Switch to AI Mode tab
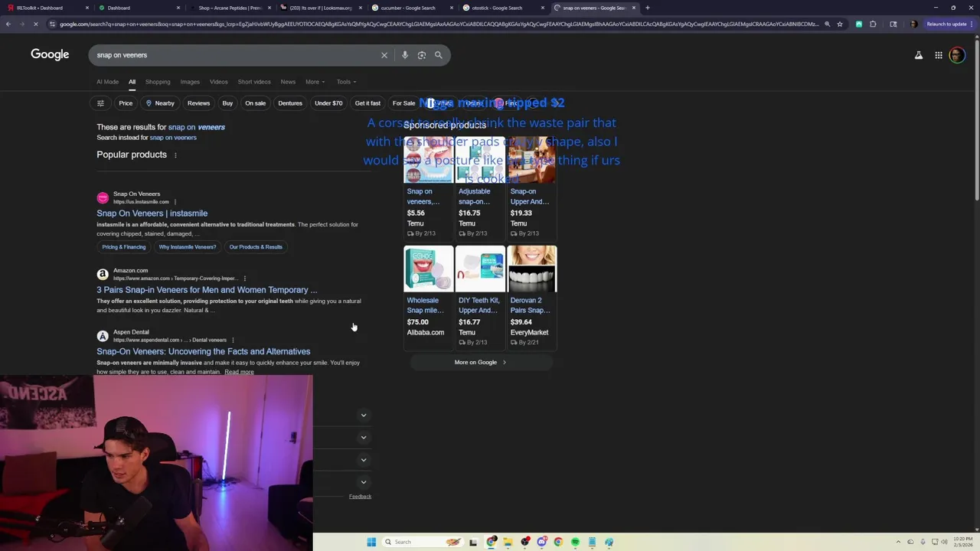 coord(108,82)
